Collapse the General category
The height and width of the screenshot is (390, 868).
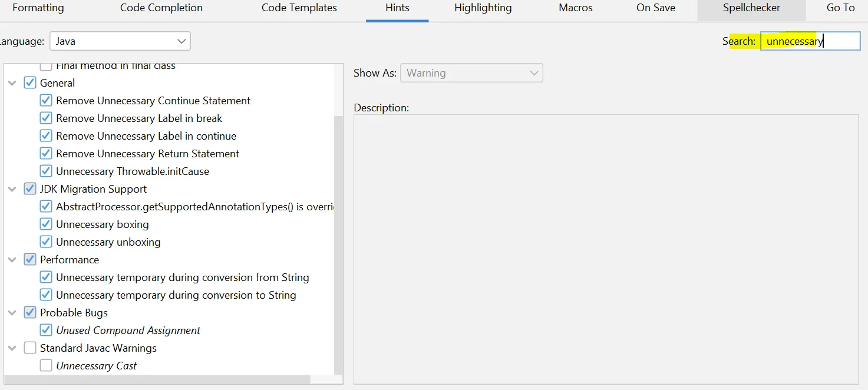coord(12,83)
